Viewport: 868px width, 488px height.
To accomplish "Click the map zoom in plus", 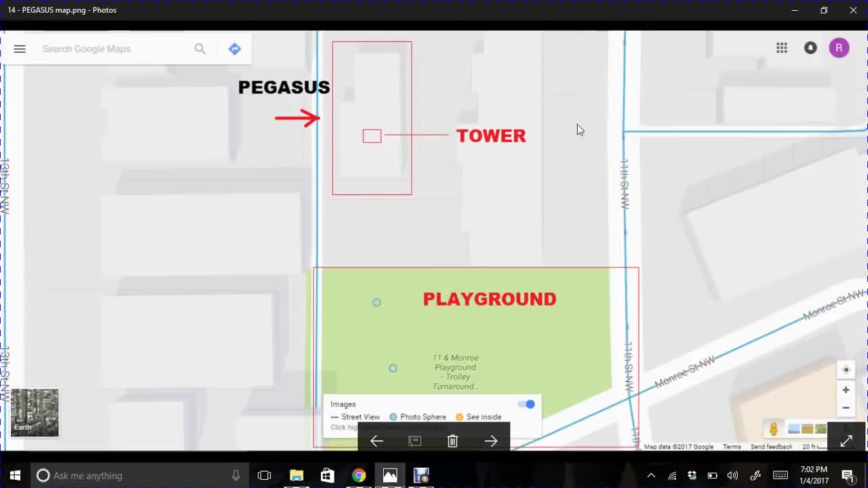I will (846, 390).
